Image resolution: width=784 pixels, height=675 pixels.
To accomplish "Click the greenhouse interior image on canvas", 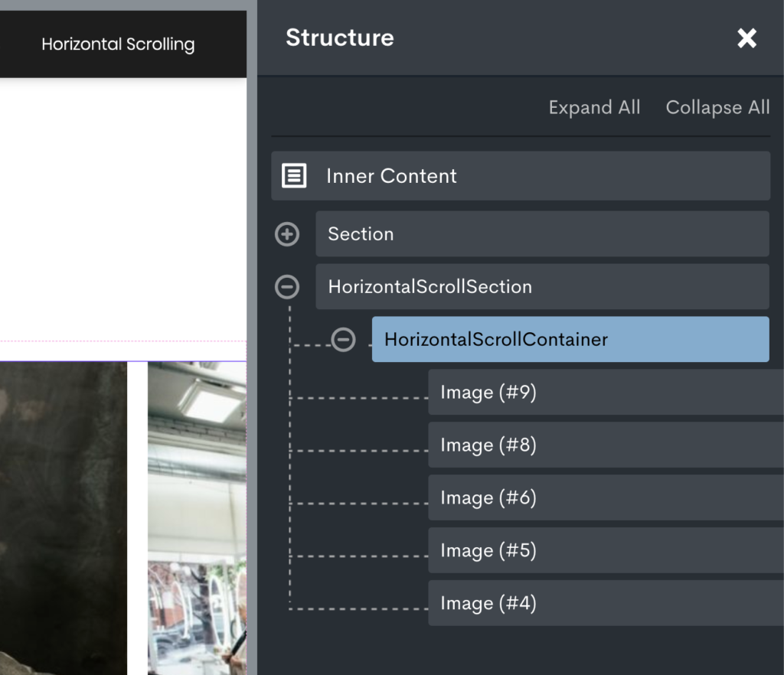I will [197, 518].
